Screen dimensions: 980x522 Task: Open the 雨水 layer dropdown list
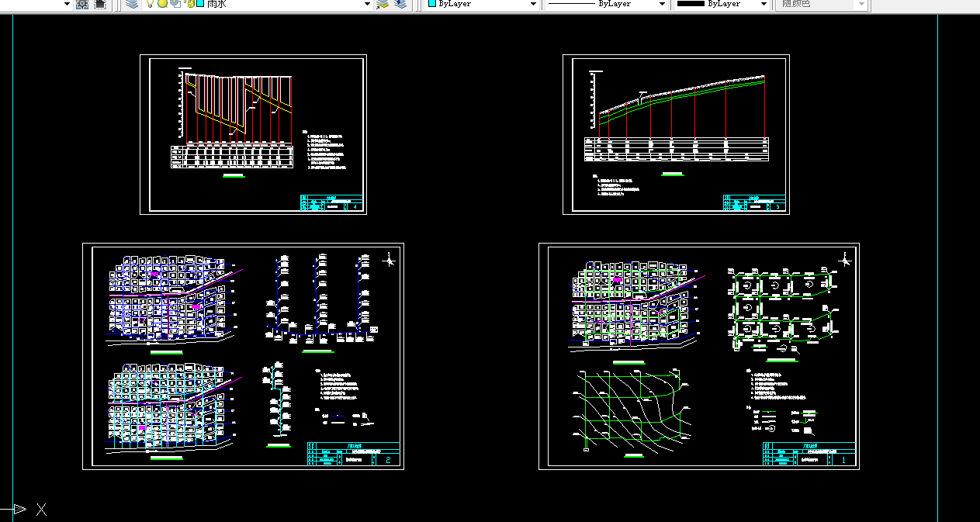(367, 4)
